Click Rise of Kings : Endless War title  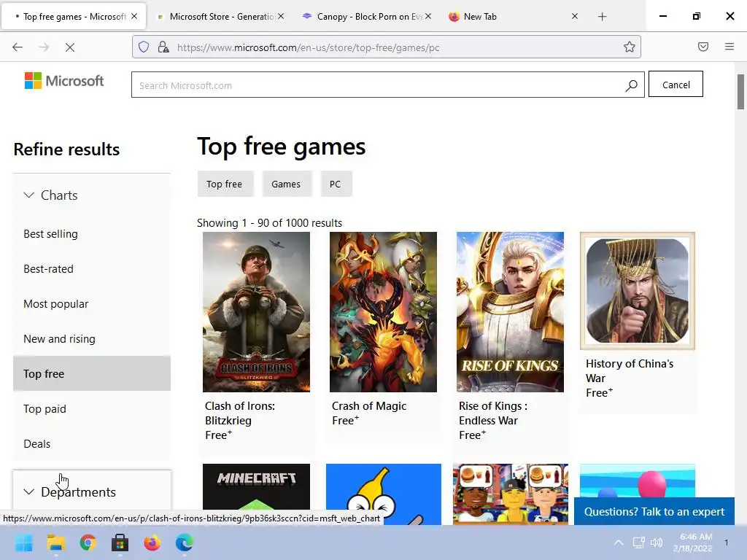click(493, 413)
